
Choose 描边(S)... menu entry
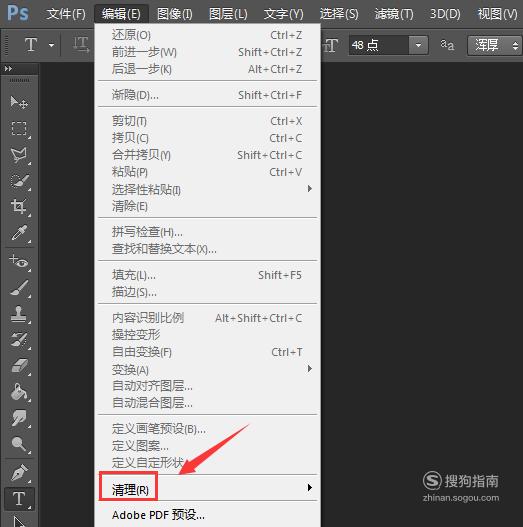(x=208, y=292)
